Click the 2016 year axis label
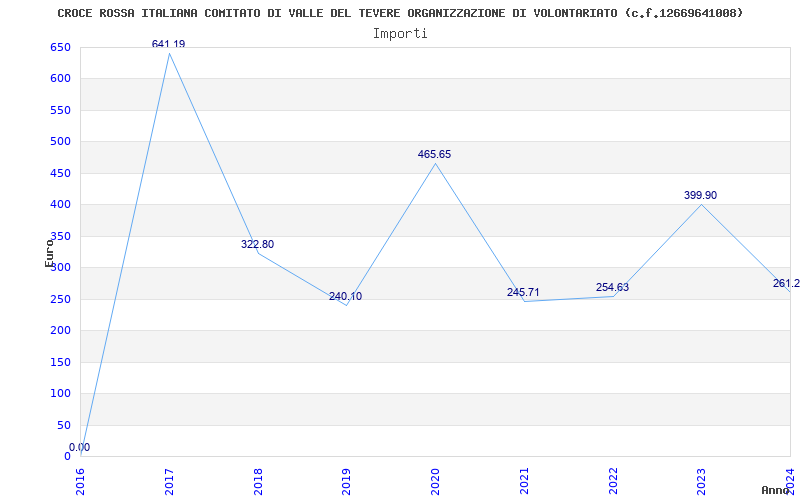This screenshot has height=500, width=800. tap(80, 481)
